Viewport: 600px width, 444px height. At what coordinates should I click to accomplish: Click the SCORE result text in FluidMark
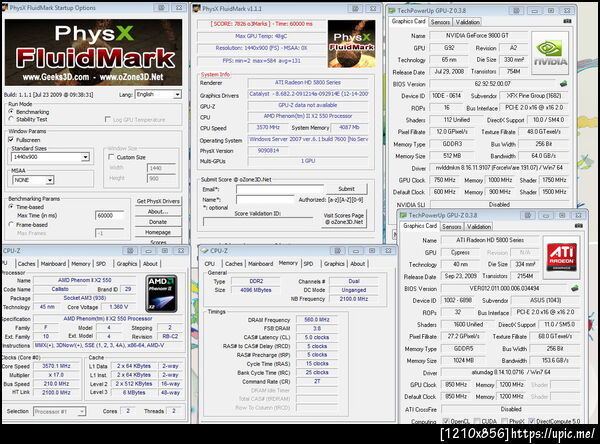(x=261, y=24)
